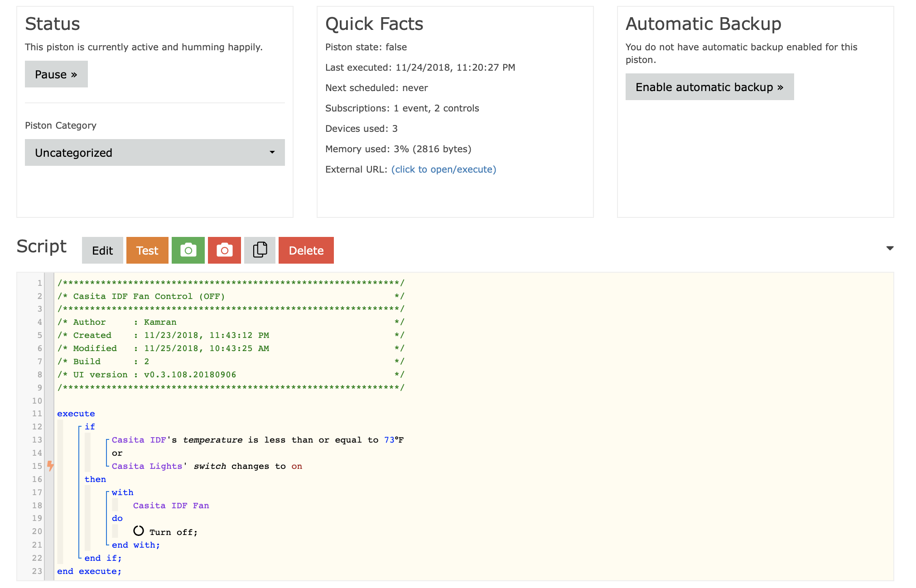Select the Casita IDF Fan device
The image size is (916, 588).
pyautogui.click(x=171, y=506)
